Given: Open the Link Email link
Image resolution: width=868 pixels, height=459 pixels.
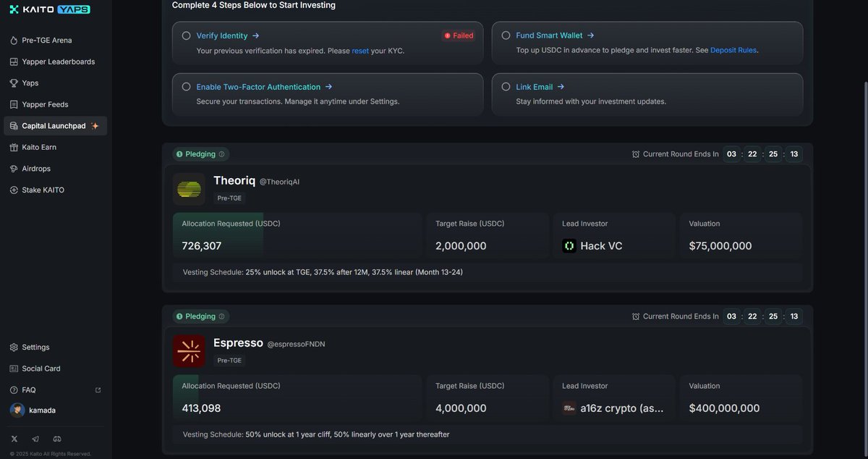Looking at the screenshot, I should (x=540, y=87).
